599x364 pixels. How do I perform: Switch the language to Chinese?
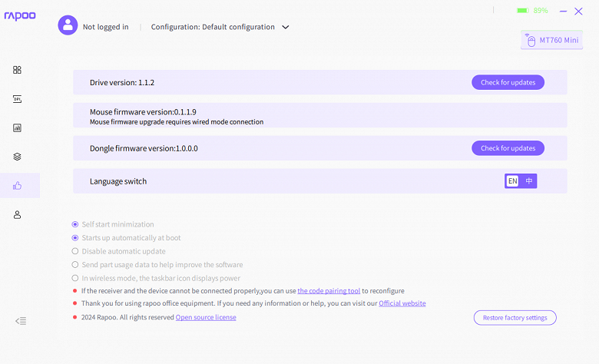click(529, 181)
